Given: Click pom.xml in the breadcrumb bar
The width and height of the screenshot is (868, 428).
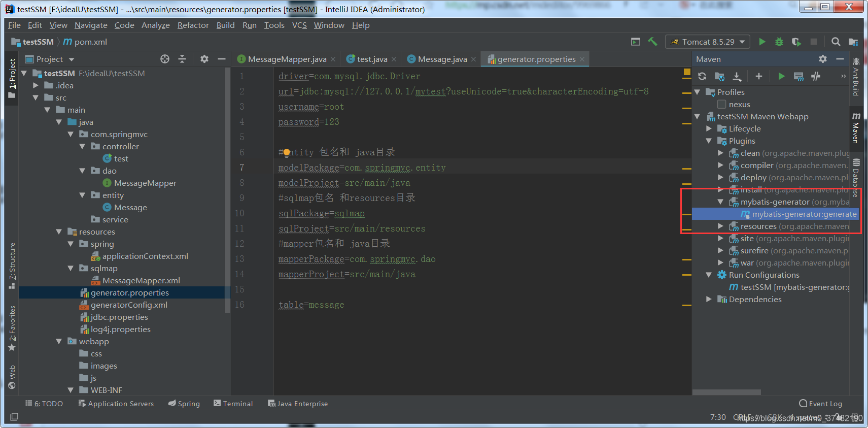Looking at the screenshot, I should [85, 42].
